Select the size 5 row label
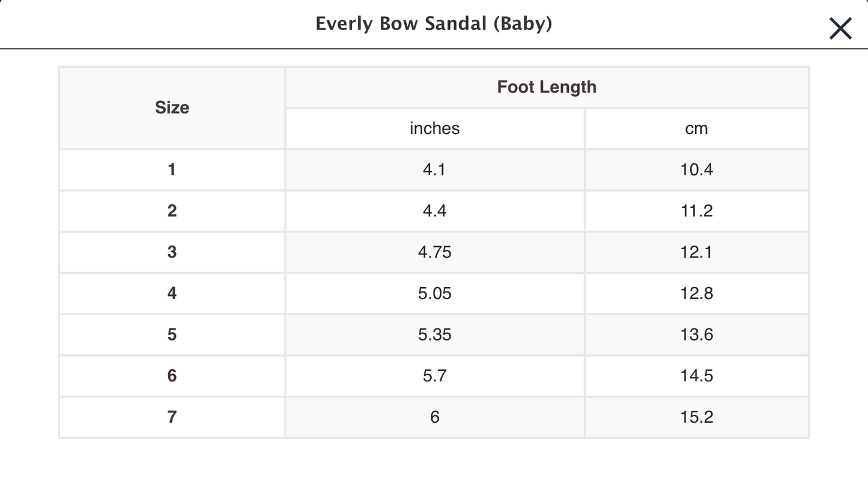Viewport: 868px width, 484px height. tap(172, 334)
